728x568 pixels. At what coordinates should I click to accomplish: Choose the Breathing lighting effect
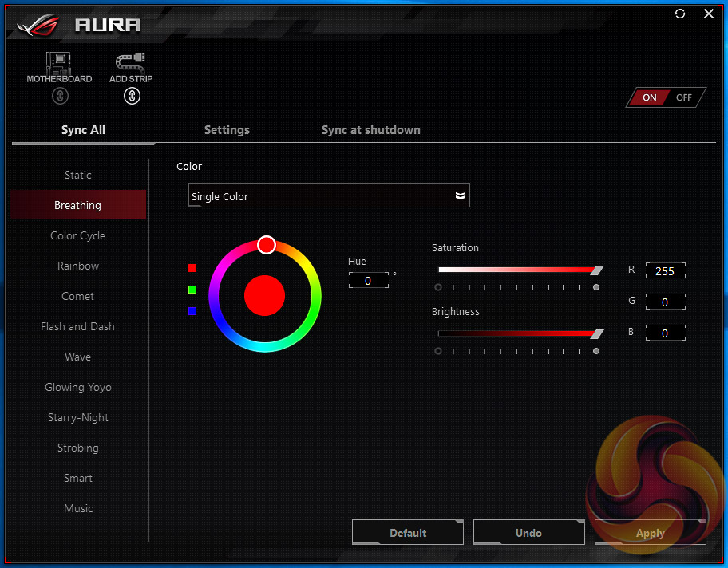(x=78, y=205)
